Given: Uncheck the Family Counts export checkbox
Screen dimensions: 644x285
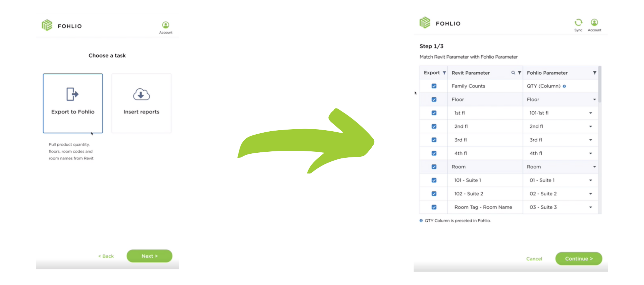Looking at the screenshot, I should [x=434, y=86].
